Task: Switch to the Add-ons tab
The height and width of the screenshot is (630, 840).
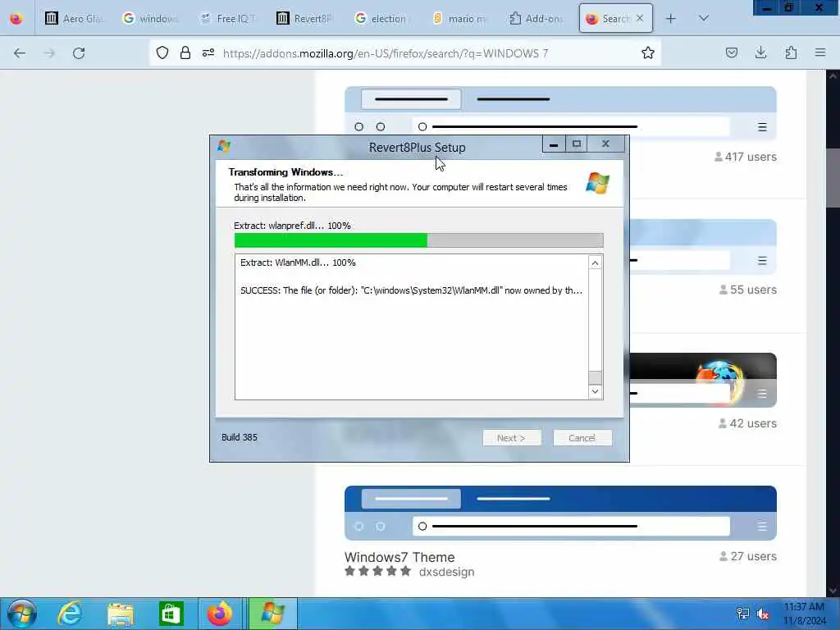Action: pos(537,19)
